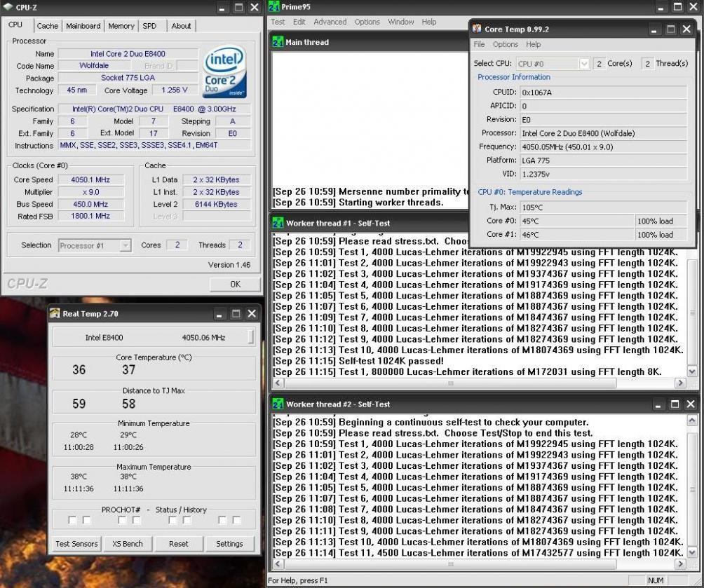This screenshot has width=704, height=588.
Task: Click the Real Temp title bar icon
Action: click(54, 313)
